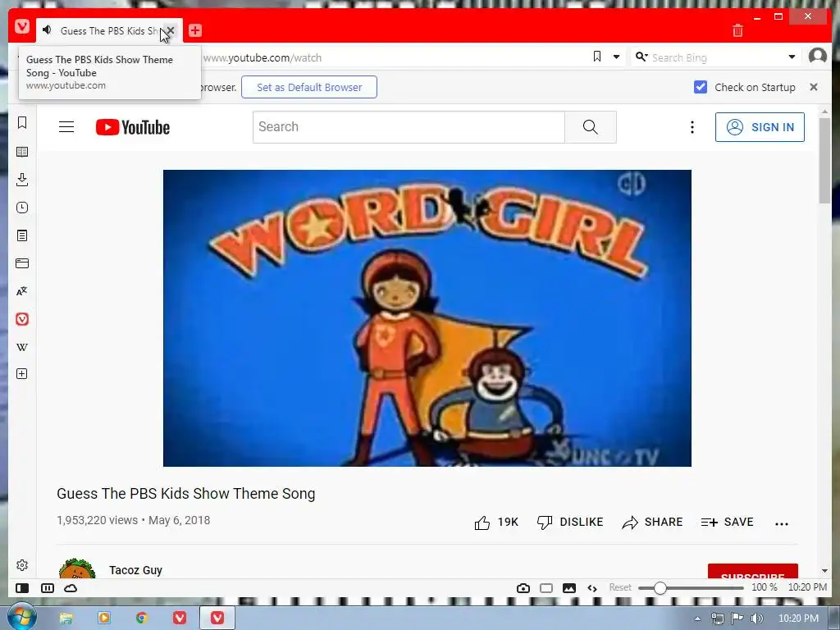Click the DISLIKE button
Image resolution: width=840 pixels, height=630 pixels.
coord(570,523)
